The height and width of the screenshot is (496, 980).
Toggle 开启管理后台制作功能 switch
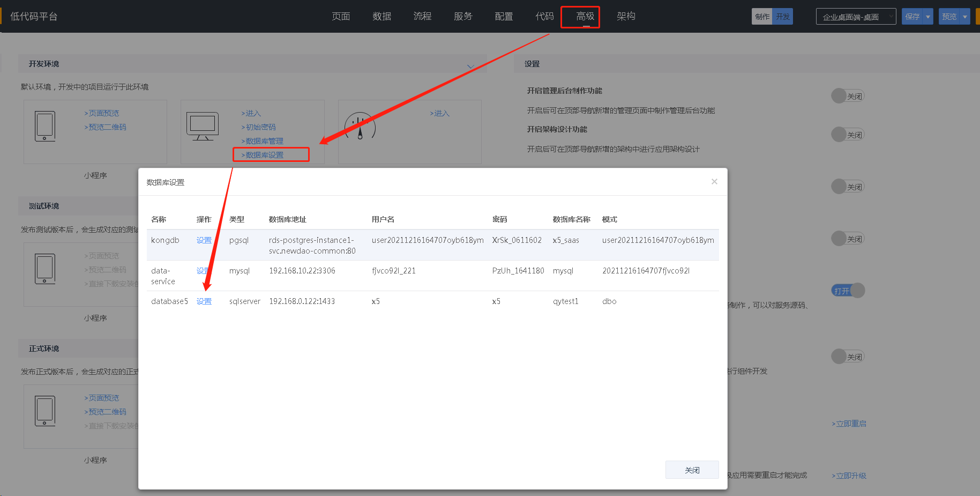pos(848,96)
